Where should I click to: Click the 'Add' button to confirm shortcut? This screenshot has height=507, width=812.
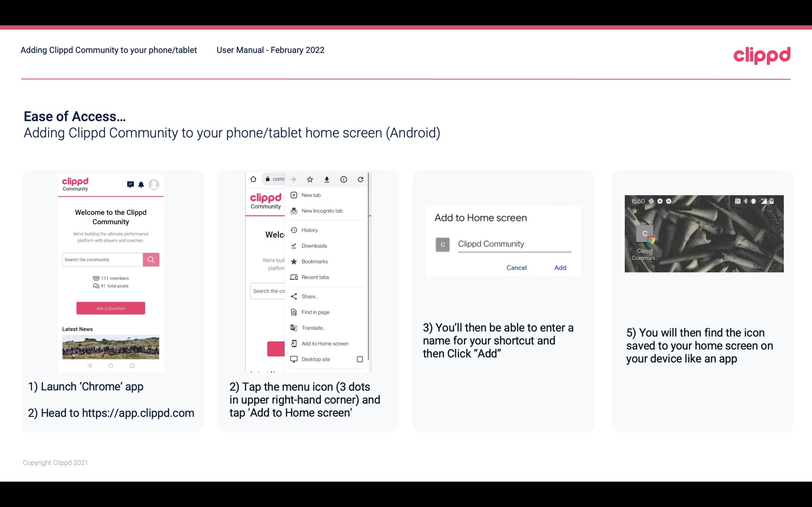[560, 268]
